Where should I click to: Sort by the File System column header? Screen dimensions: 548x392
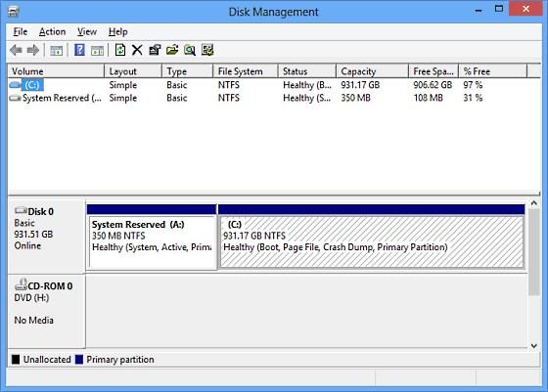246,71
